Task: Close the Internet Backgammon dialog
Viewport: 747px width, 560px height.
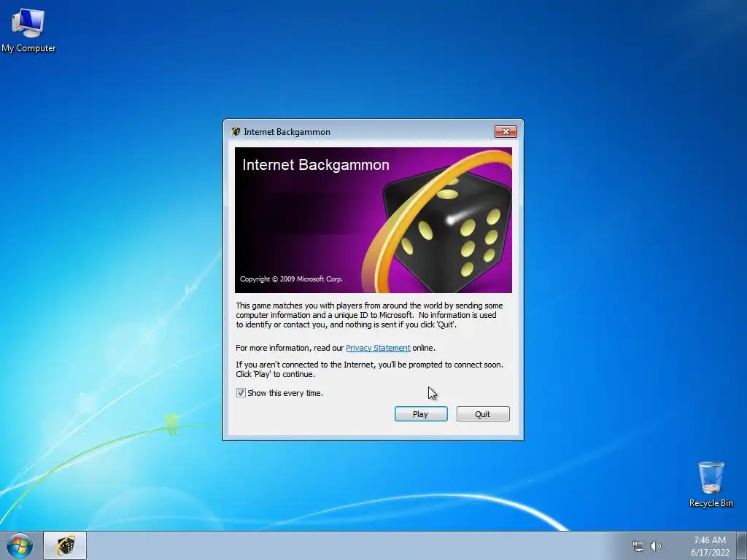Action: (506, 131)
